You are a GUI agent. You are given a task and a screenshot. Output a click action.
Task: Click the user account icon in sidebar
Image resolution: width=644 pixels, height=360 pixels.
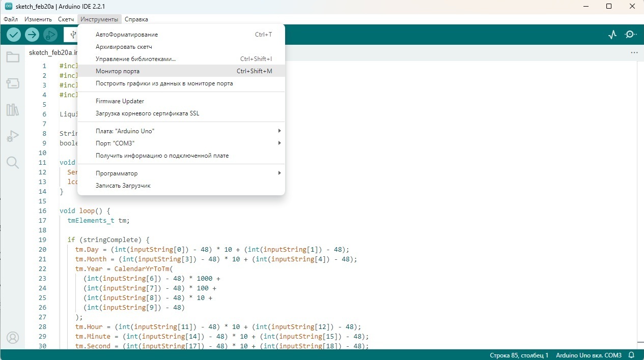pos(13,337)
